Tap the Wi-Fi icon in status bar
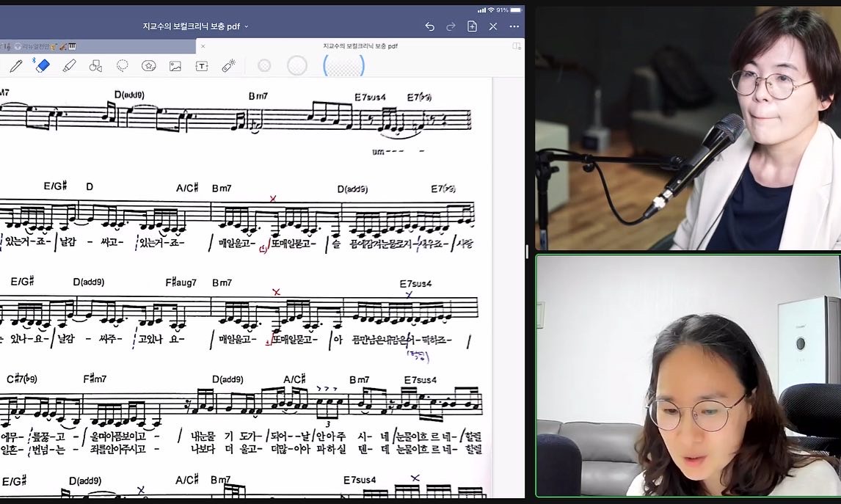The width and height of the screenshot is (841, 504). (491, 10)
